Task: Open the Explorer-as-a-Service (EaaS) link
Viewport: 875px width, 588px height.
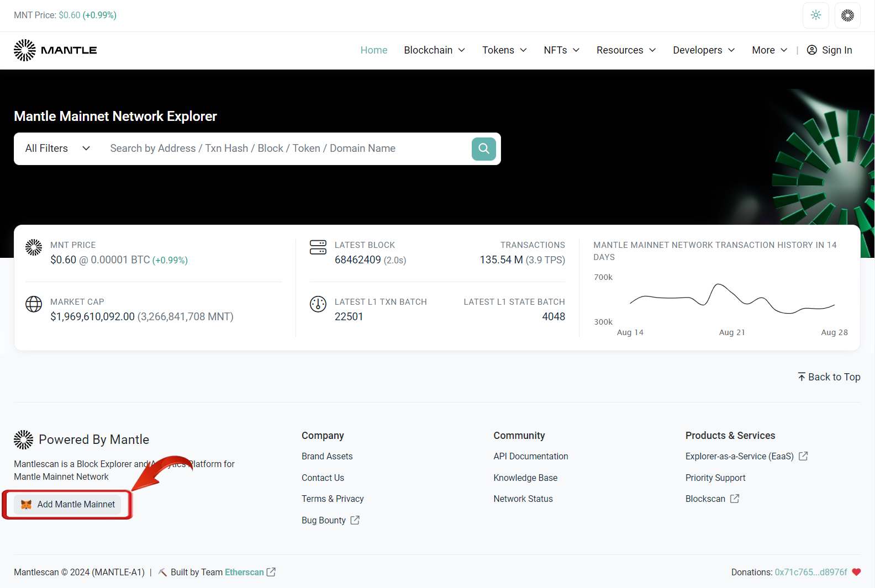Action: (740, 456)
